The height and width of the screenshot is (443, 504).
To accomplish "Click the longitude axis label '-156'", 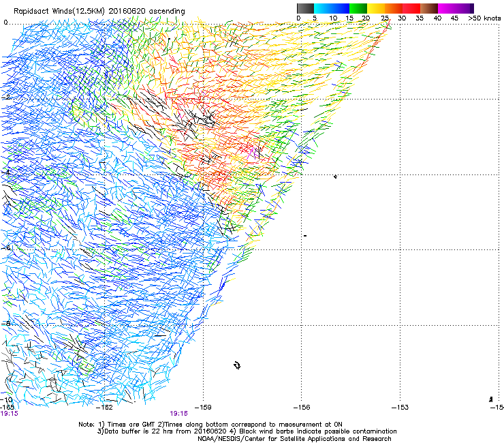I will (302, 408).
